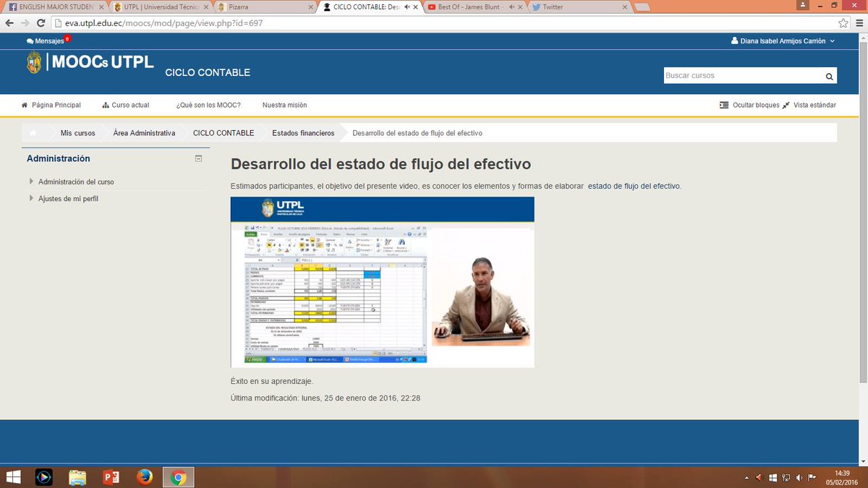Open CICLO CONTABLE breadcrumb link
The image size is (868, 488).
pyautogui.click(x=224, y=133)
